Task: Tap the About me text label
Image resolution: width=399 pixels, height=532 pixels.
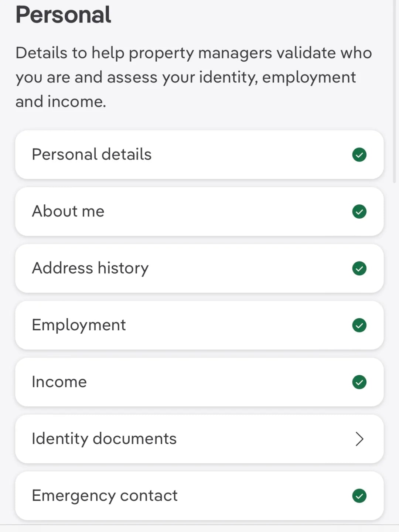Action: point(68,211)
